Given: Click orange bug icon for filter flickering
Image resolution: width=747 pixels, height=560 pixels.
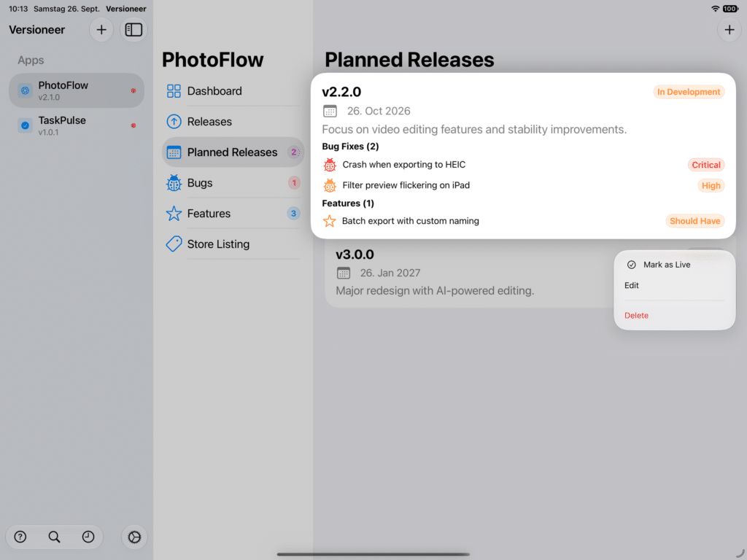Looking at the screenshot, I should (x=330, y=185).
